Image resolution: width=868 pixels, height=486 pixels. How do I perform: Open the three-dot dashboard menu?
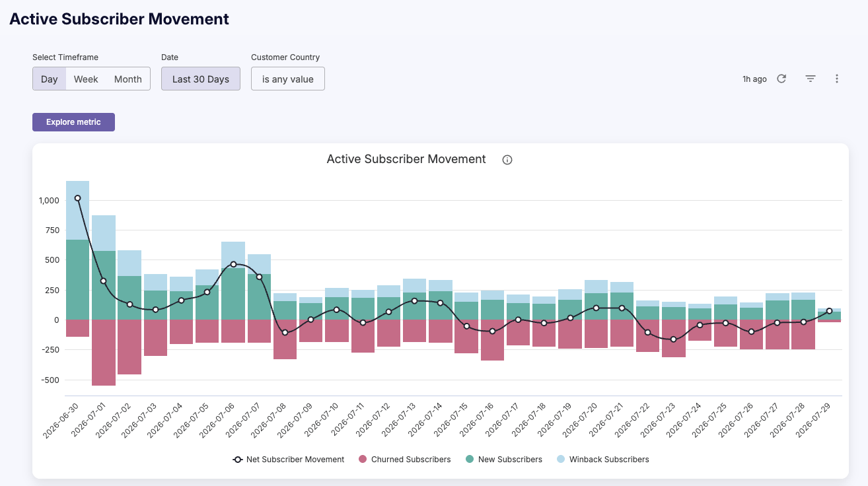pos(837,79)
